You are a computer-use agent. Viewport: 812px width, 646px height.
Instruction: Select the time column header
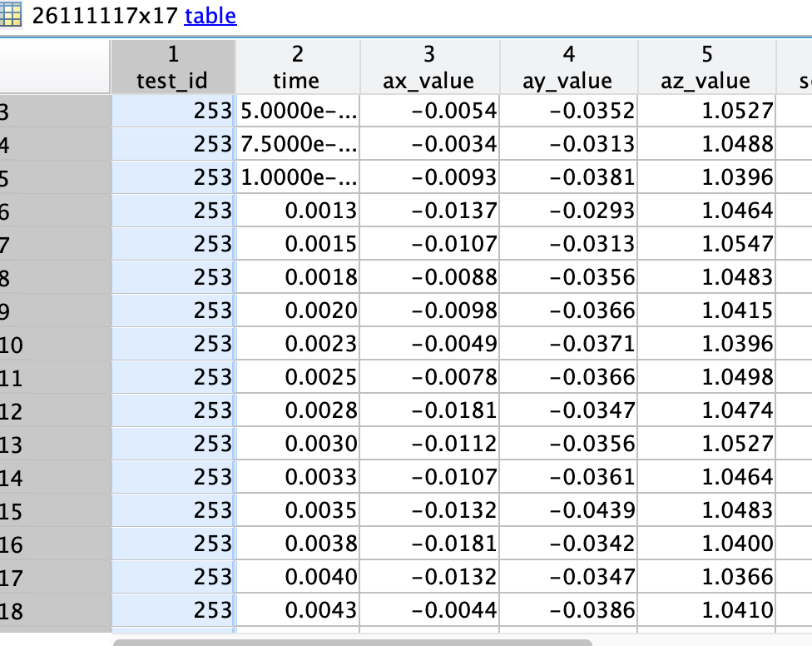pyautogui.click(x=297, y=67)
